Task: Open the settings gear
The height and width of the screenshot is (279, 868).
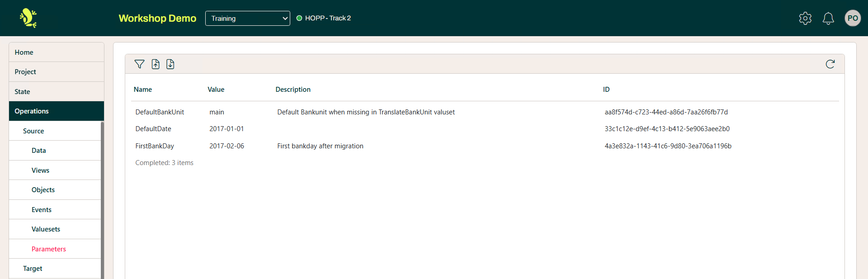Action: tap(805, 18)
